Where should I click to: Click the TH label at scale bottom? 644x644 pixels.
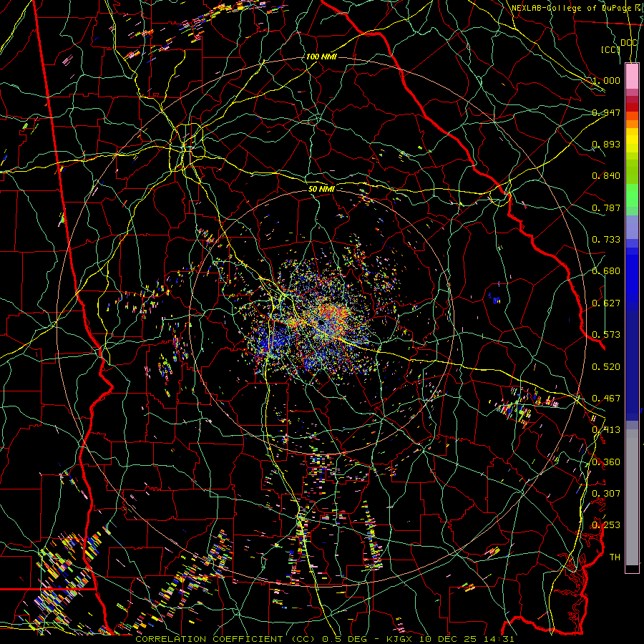click(615, 557)
